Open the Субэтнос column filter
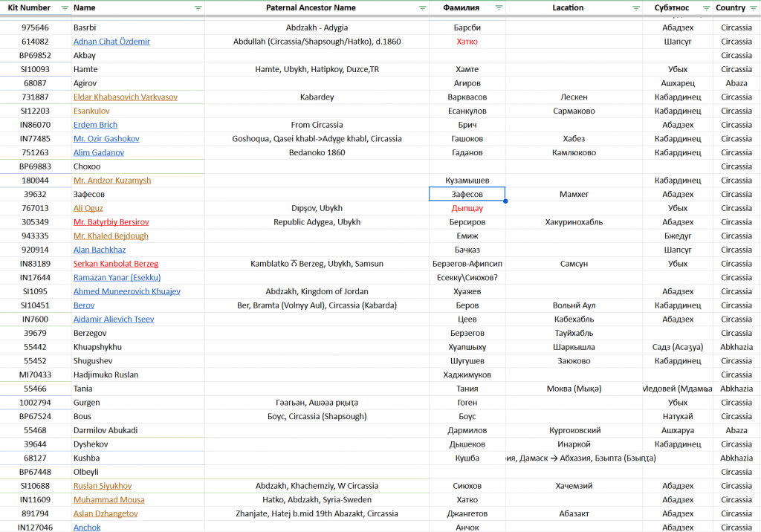Screen dimensions: 761x532 pos(705,8)
